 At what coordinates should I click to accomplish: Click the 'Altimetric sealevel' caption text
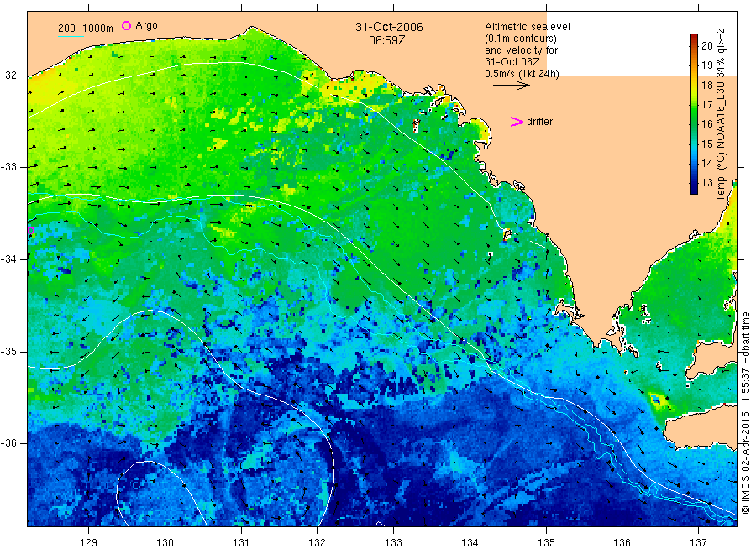pos(528,27)
